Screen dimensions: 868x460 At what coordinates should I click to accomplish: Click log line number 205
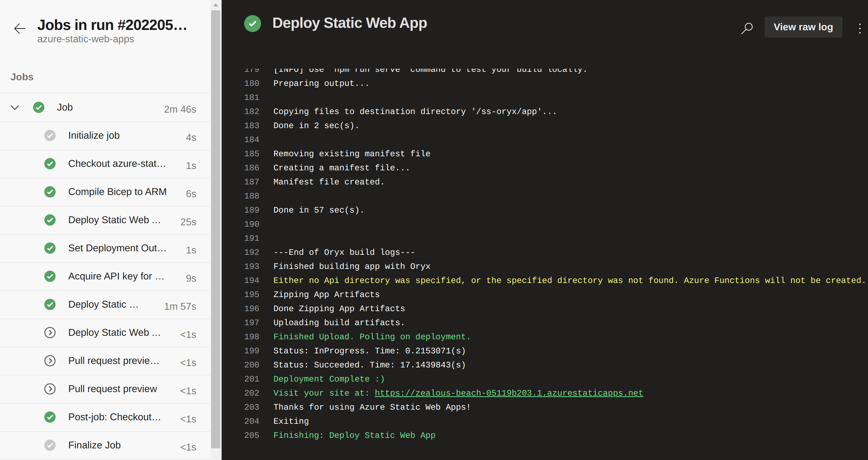pyautogui.click(x=252, y=435)
